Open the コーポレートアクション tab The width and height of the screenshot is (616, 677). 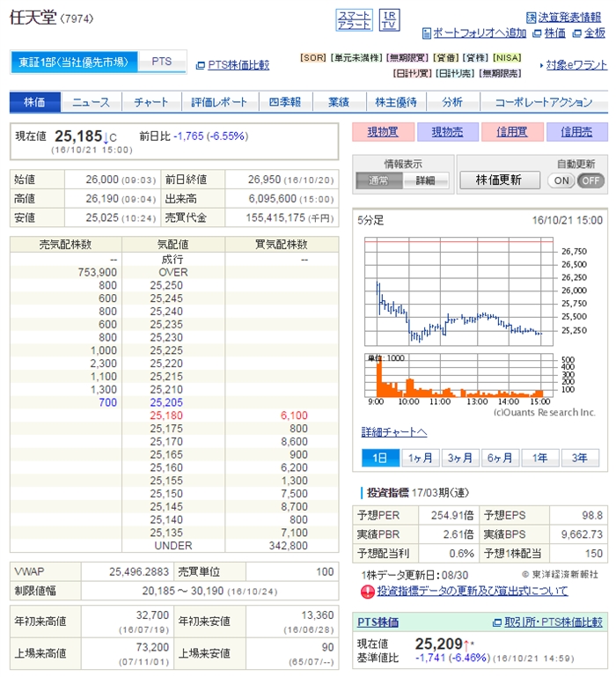544,102
